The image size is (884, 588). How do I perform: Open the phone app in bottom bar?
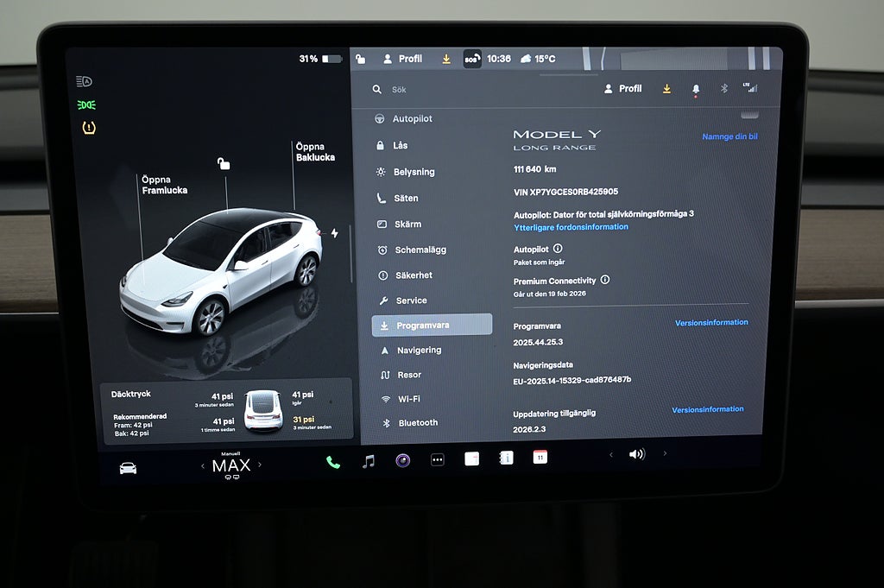tap(332, 462)
